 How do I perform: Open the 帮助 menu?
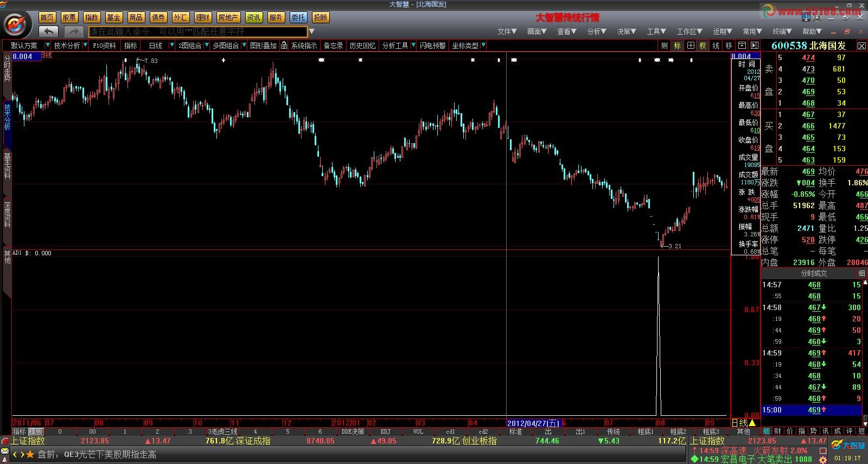tap(812, 31)
